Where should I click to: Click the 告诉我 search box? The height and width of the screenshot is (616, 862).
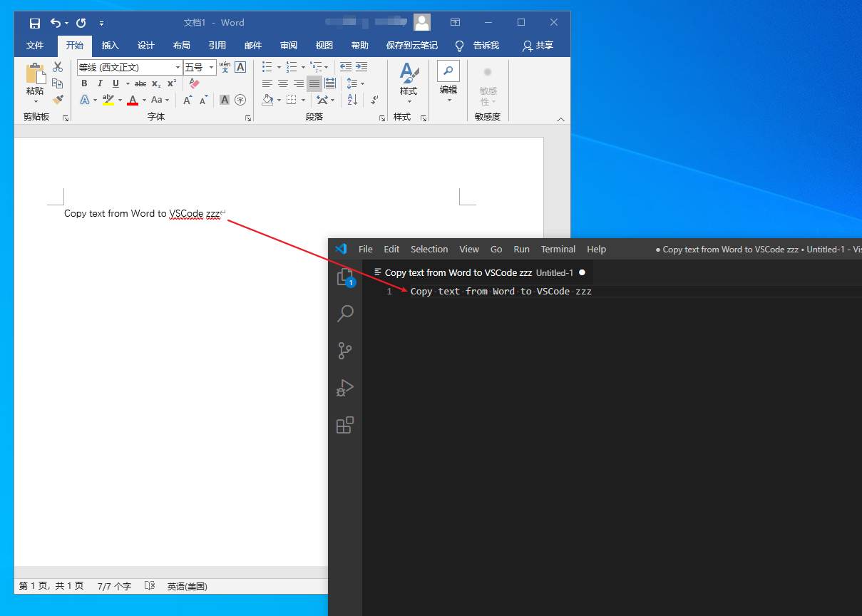[478, 46]
